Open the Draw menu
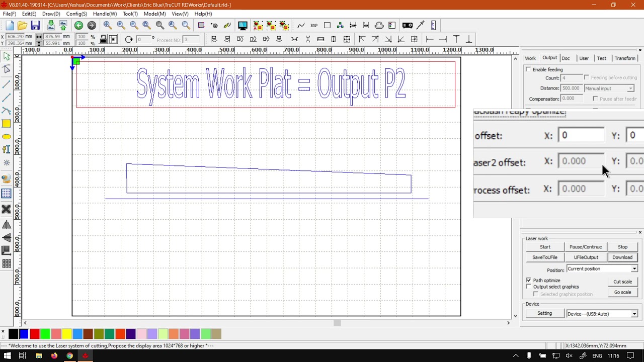Screen dimensions: 644x362 [51, 14]
